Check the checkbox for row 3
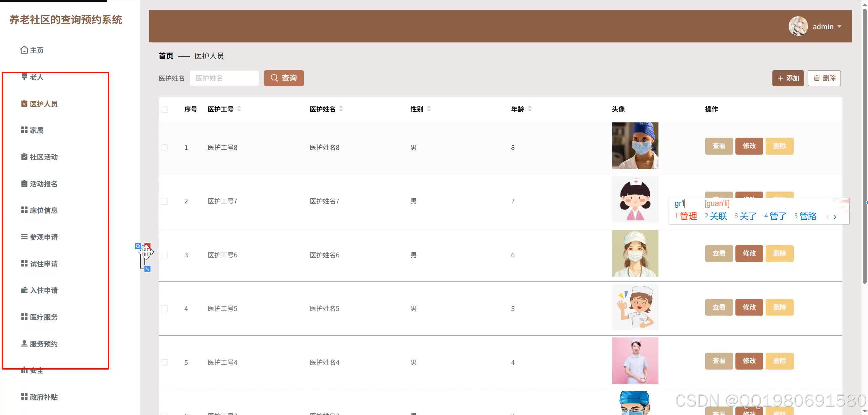 coord(164,255)
